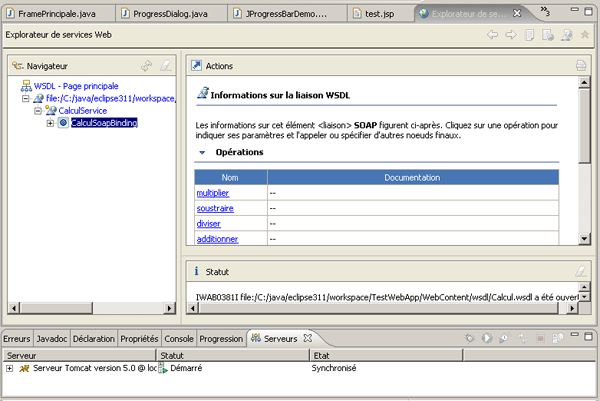This screenshot has width=600, height=401.
Task: Expand the Serveur Tomcat version 5.0 entry
Action: click(x=10, y=369)
